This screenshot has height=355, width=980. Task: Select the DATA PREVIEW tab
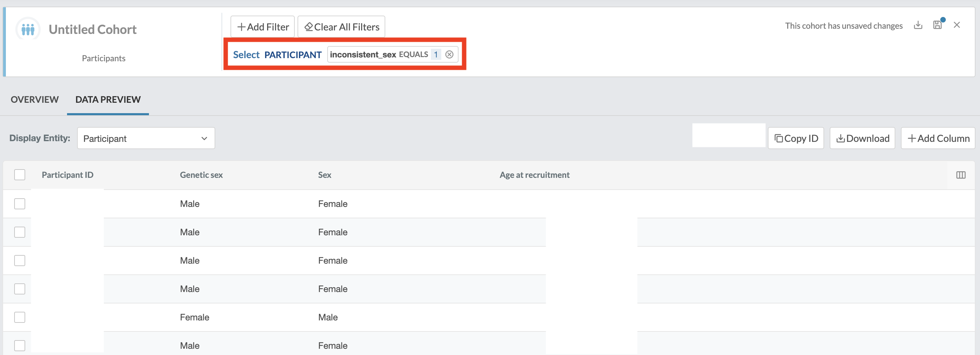point(108,99)
